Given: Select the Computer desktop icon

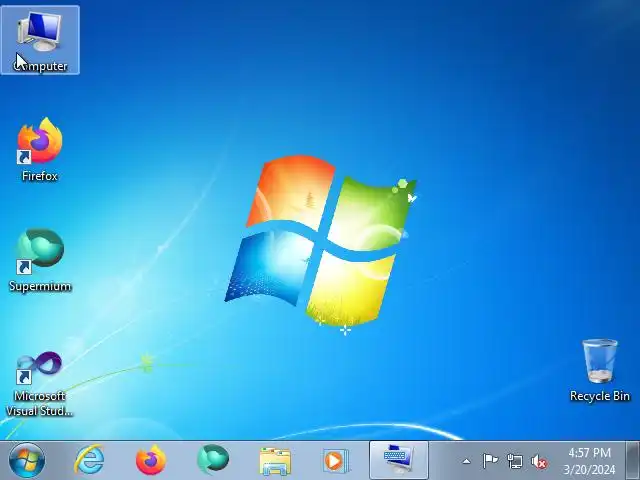Looking at the screenshot, I should coord(40,40).
